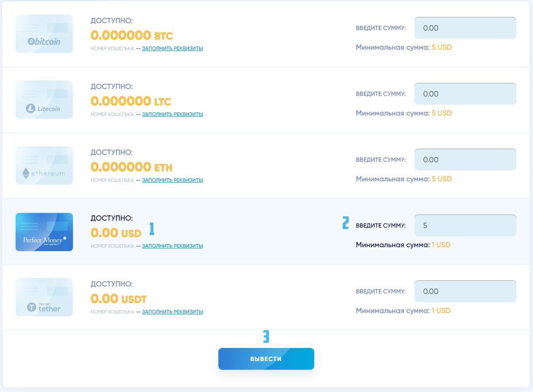Focus the LTC amount input field
The height and width of the screenshot is (392, 533).
pyautogui.click(x=465, y=94)
